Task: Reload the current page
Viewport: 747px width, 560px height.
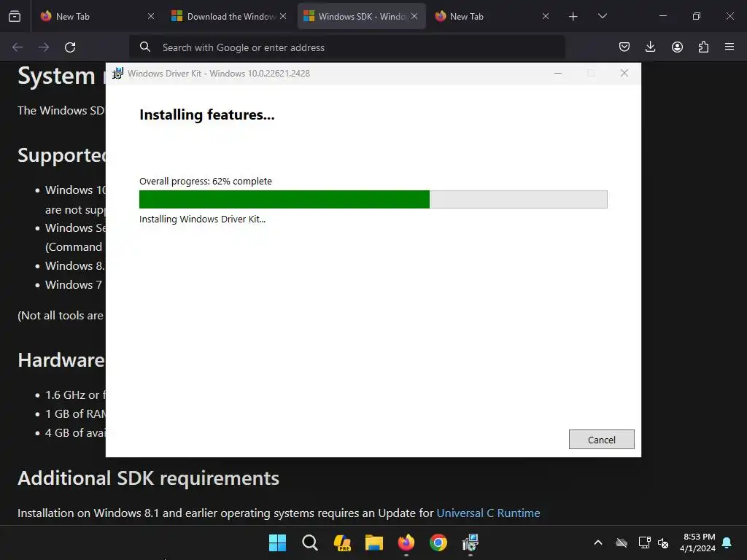Action: click(70, 47)
